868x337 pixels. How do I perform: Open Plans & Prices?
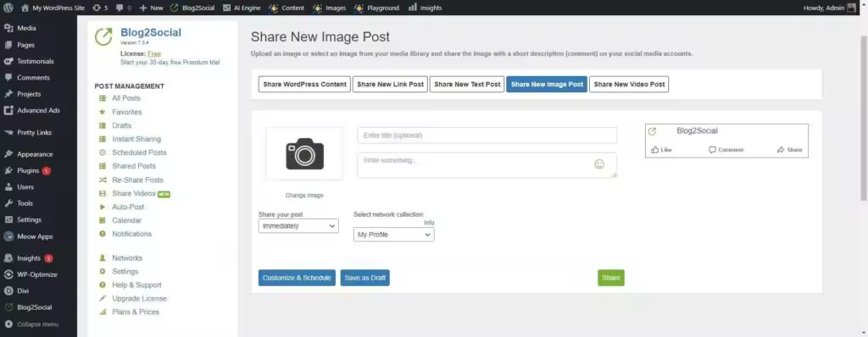pyautogui.click(x=136, y=312)
